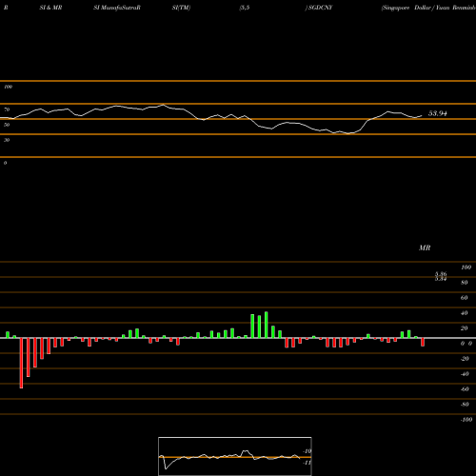Screen dimensions: 476x476
Task: Click the -10 label in mini chart
Action: tap(307, 451)
